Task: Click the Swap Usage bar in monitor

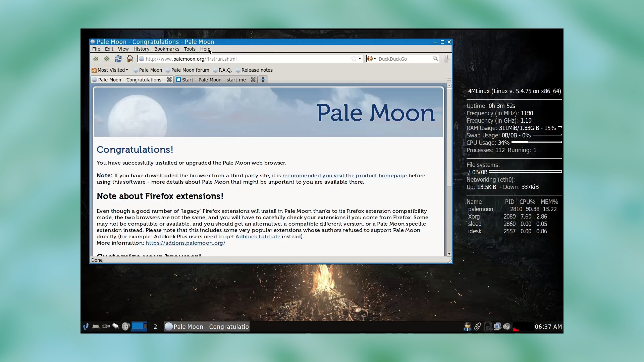Action: [547, 135]
